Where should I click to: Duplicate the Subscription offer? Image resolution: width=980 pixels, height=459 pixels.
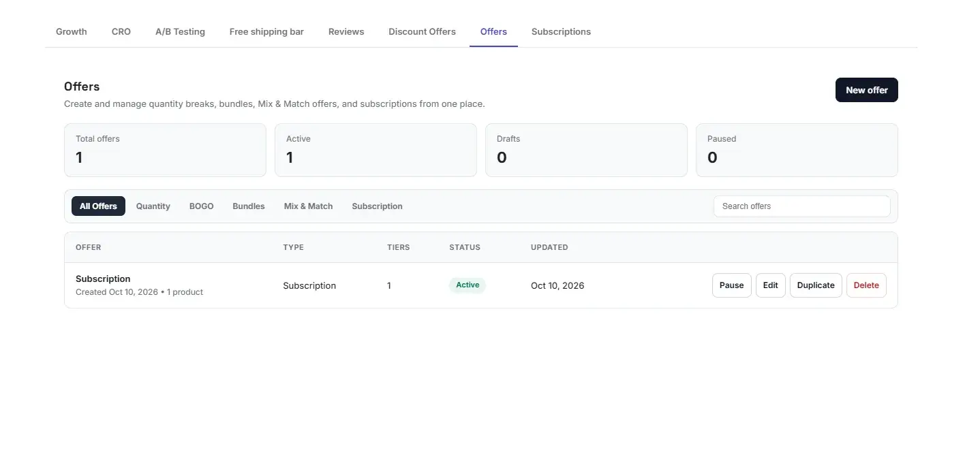pyautogui.click(x=816, y=285)
